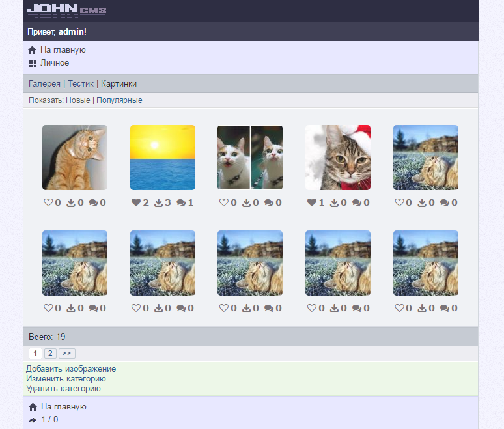
Task: Click the home icon at the top
Action: click(33, 50)
